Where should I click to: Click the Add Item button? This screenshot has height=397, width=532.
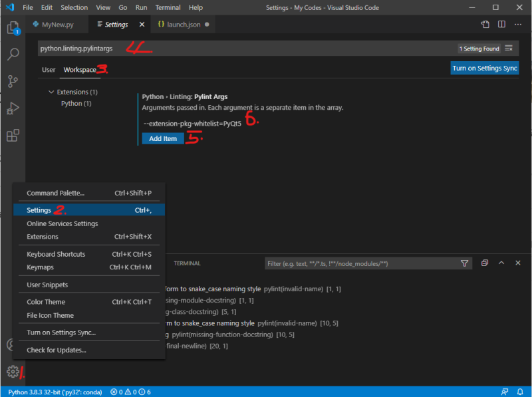[x=163, y=138]
